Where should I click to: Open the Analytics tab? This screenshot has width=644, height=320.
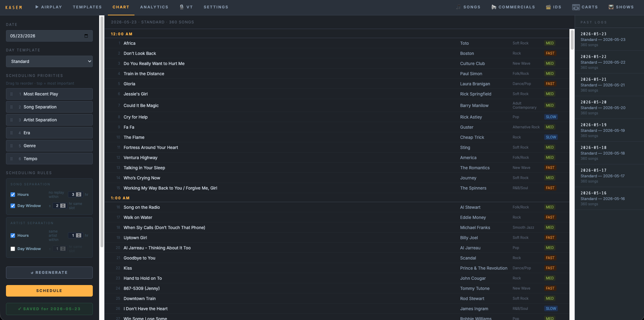[154, 7]
